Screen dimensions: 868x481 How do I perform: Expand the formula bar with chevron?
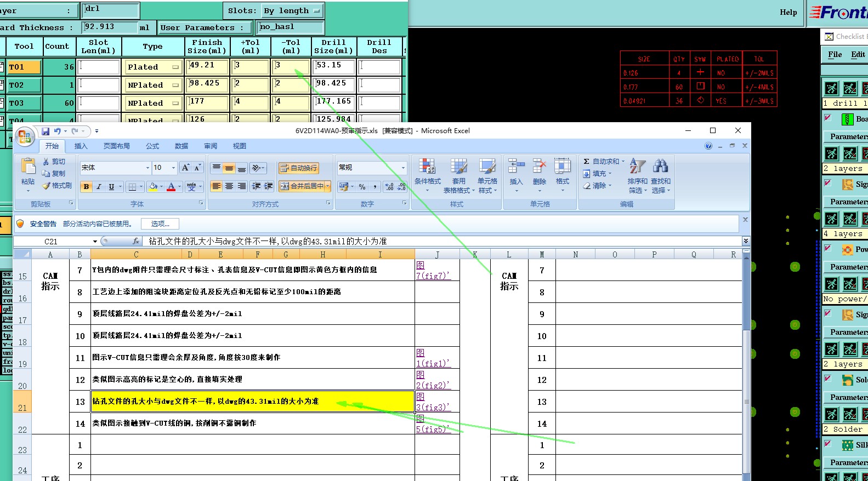tap(746, 241)
